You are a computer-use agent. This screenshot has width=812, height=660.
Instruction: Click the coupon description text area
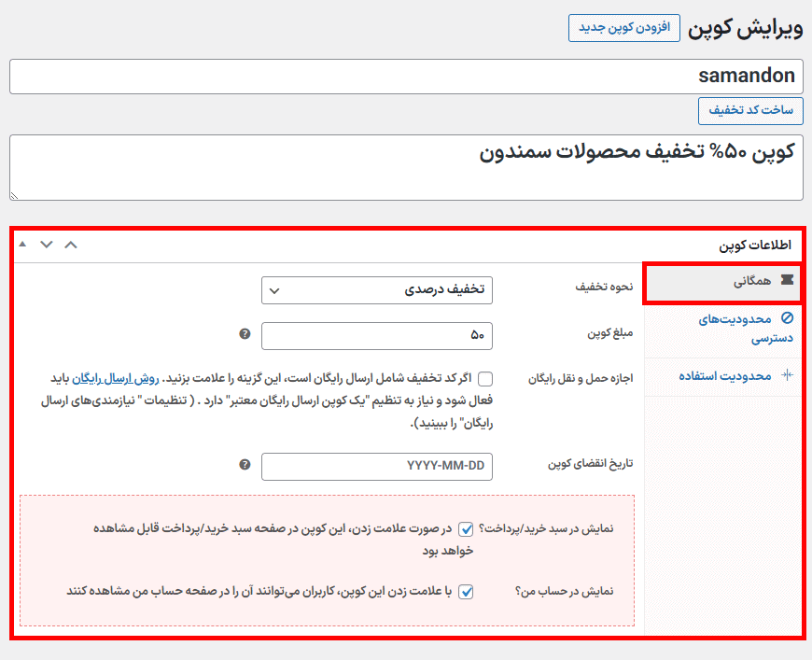coord(406,167)
